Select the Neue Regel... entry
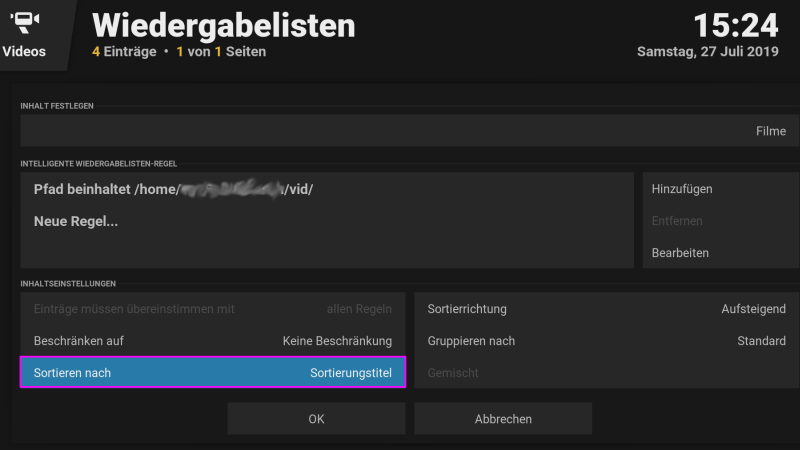 327,221
